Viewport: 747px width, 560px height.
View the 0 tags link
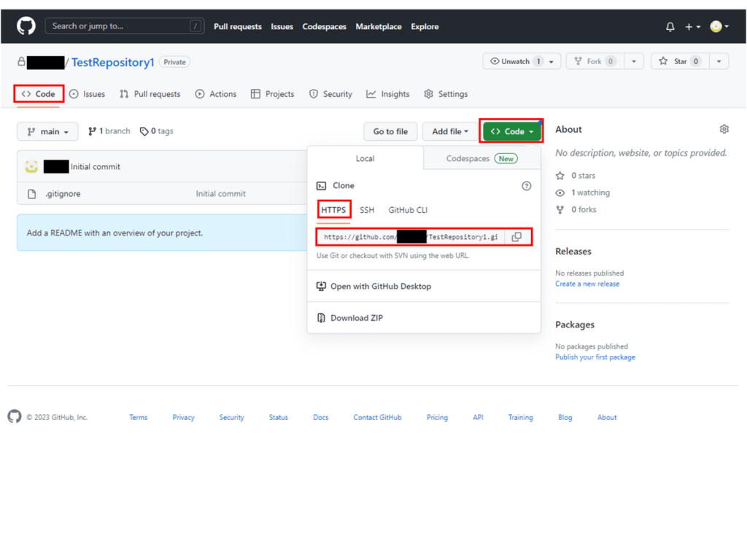click(x=156, y=131)
